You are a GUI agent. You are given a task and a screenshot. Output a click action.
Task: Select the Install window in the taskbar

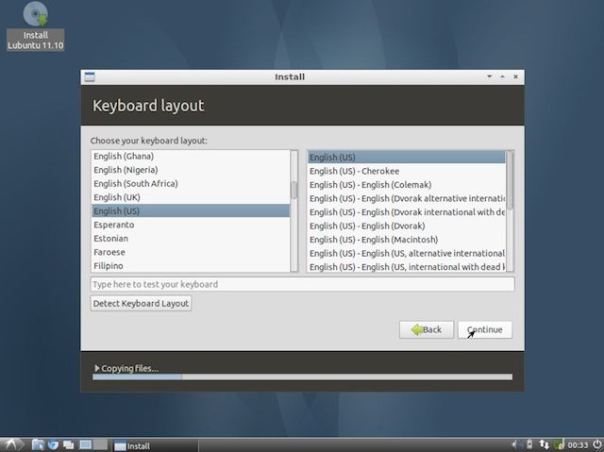156,445
